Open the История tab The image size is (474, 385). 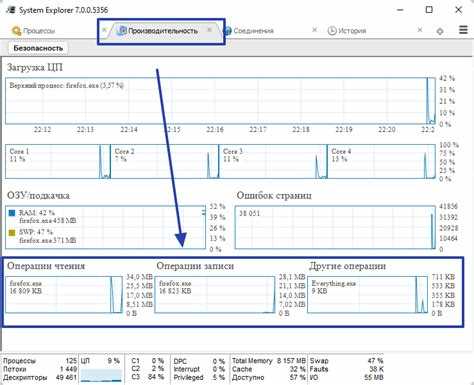347,31
